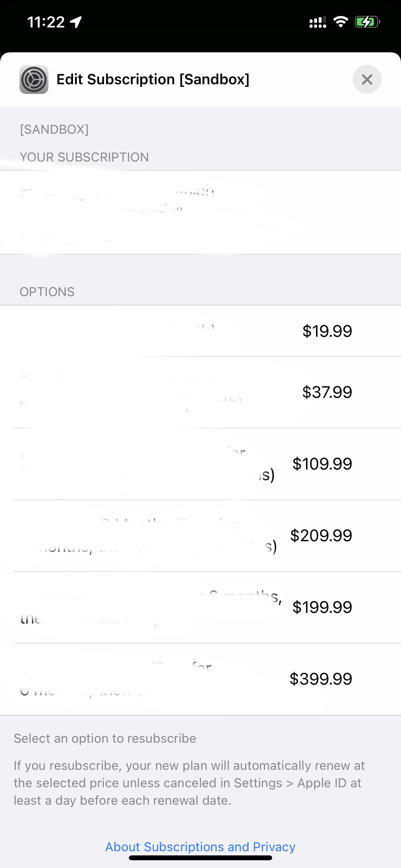This screenshot has width=401, height=868.
Task: Tap the OPTIONS section header
Action: 47,292
